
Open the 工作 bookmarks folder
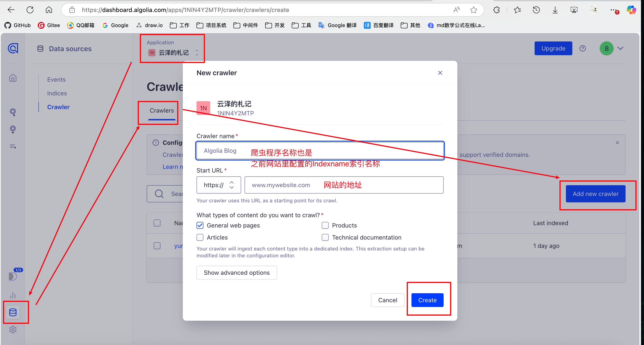click(x=179, y=25)
